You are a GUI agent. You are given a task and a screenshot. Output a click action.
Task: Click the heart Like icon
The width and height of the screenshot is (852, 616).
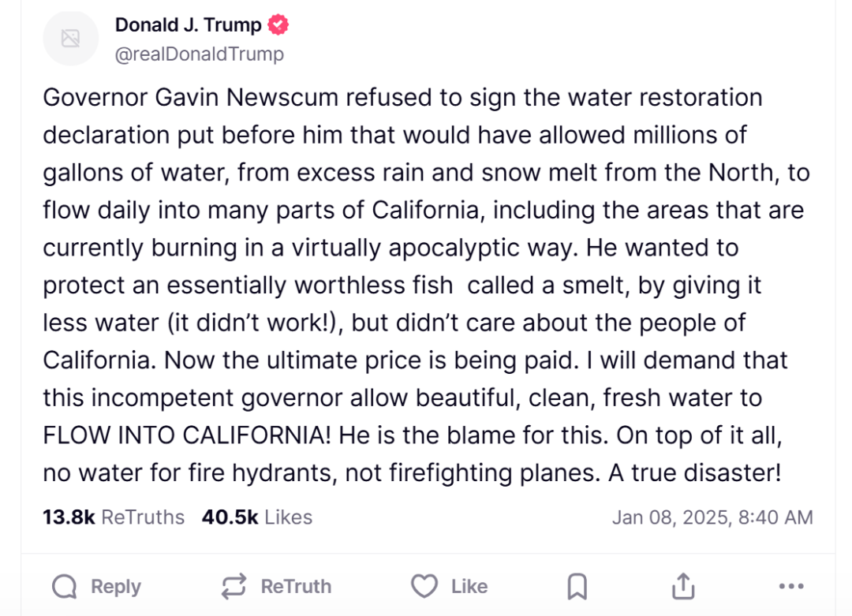424,586
